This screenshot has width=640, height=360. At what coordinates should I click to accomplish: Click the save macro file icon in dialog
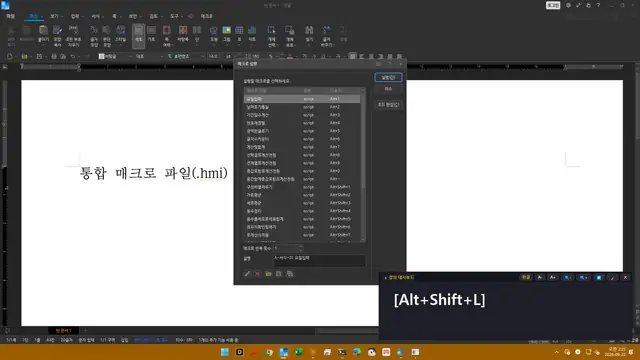click(x=279, y=274)
